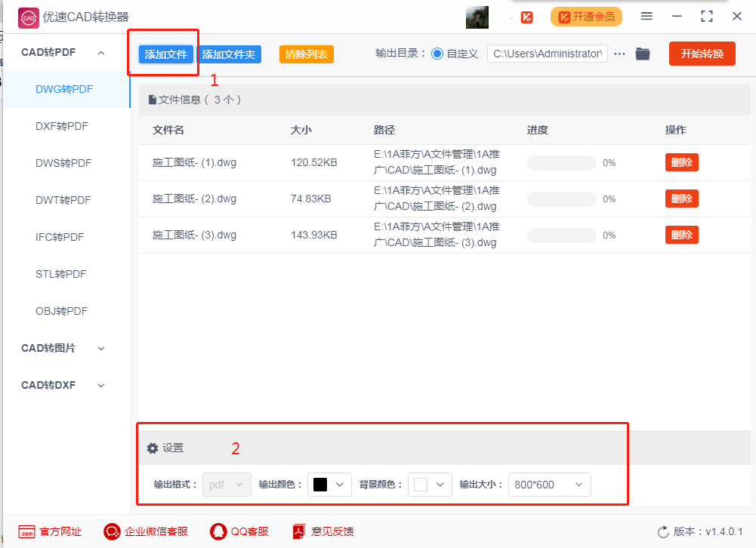
Task: Click the QQ penguin icon
Action: pos(218,531)
